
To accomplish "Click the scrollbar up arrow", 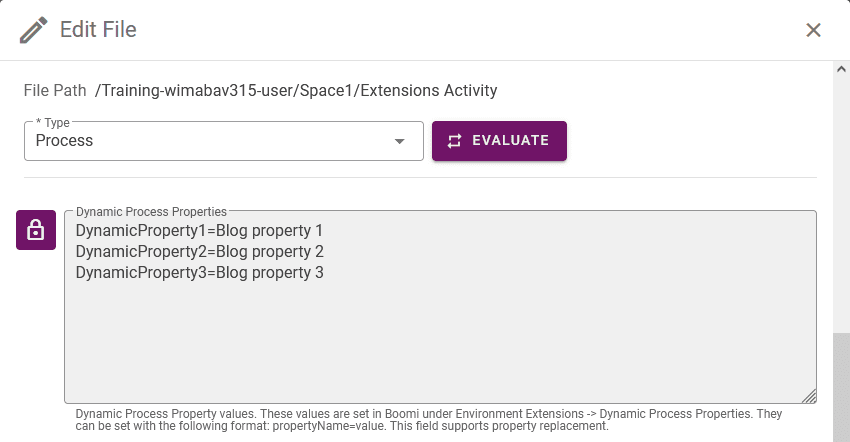I will tap(841, 69).
